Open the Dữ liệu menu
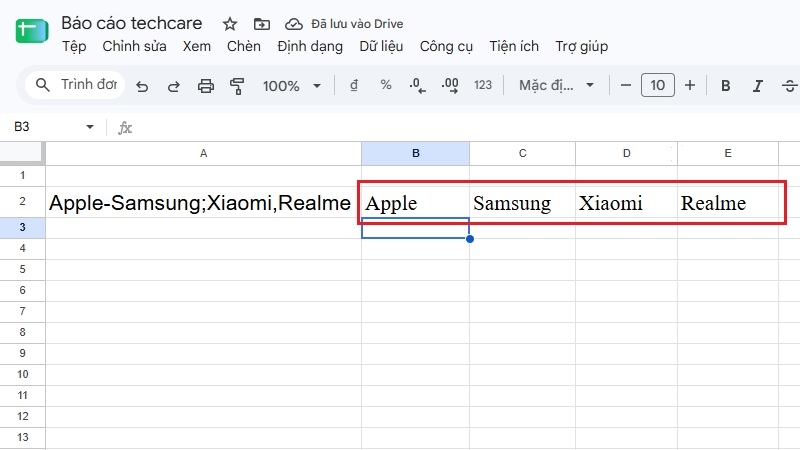This screenshot has width=800, height=450. point(381,46)
